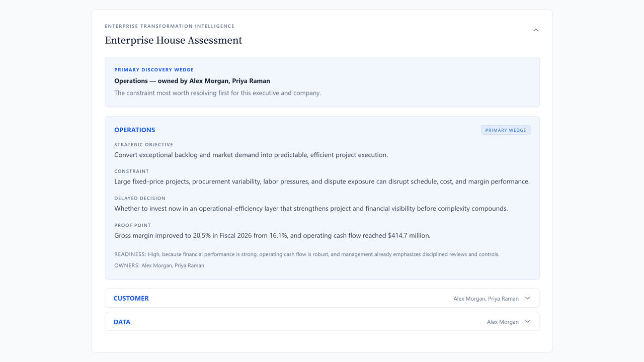Click the CONSTRAINT label
Image resolution: width=644 pixels, height=362 pixels.
click(x=131, y=171)
